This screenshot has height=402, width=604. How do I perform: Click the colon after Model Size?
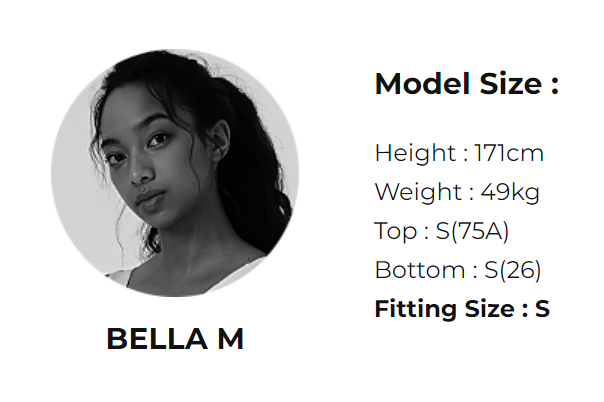pyautogui.click(x=553, y=86)
